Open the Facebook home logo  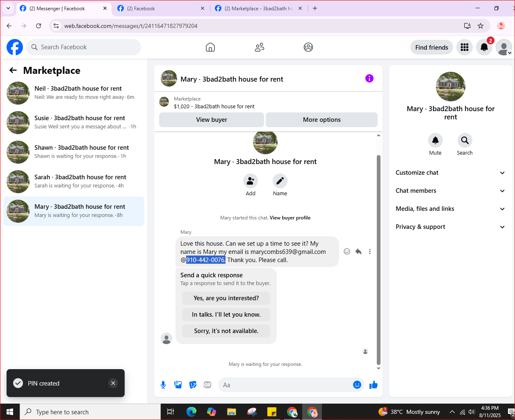click(x=15, y=47)
